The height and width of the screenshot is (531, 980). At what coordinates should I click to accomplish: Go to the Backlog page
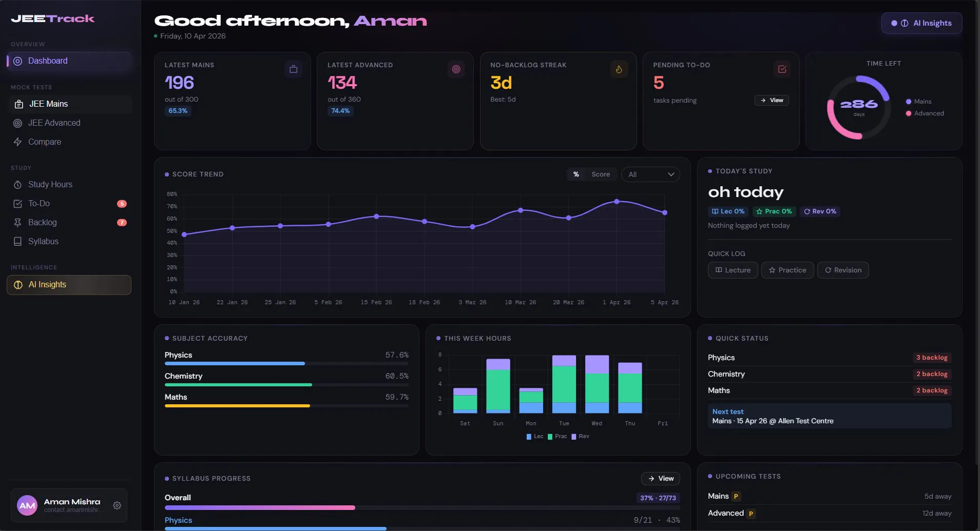(x=69, y=223)
